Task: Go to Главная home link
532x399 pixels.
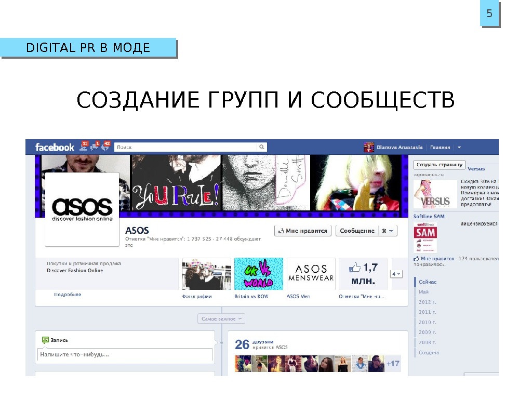Action: pos(440,147)
